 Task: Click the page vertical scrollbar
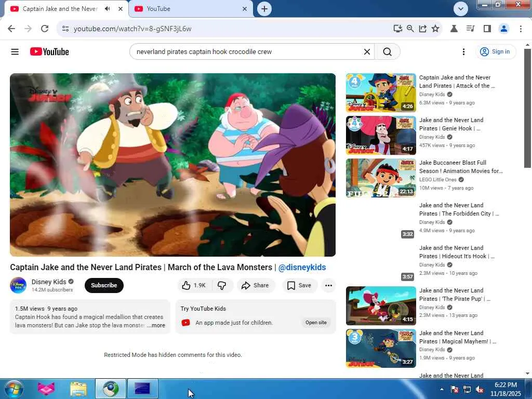tap(527, 109)
